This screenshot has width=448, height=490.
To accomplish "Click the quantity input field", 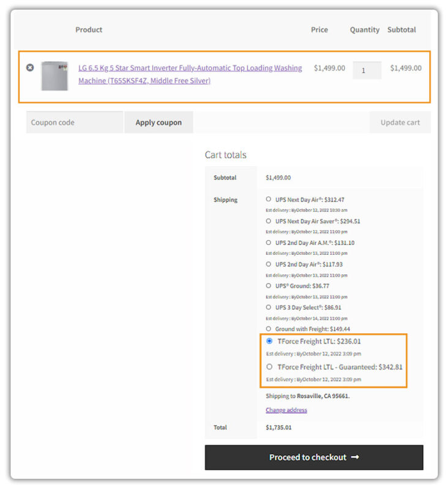I will [x=367, y=70].
